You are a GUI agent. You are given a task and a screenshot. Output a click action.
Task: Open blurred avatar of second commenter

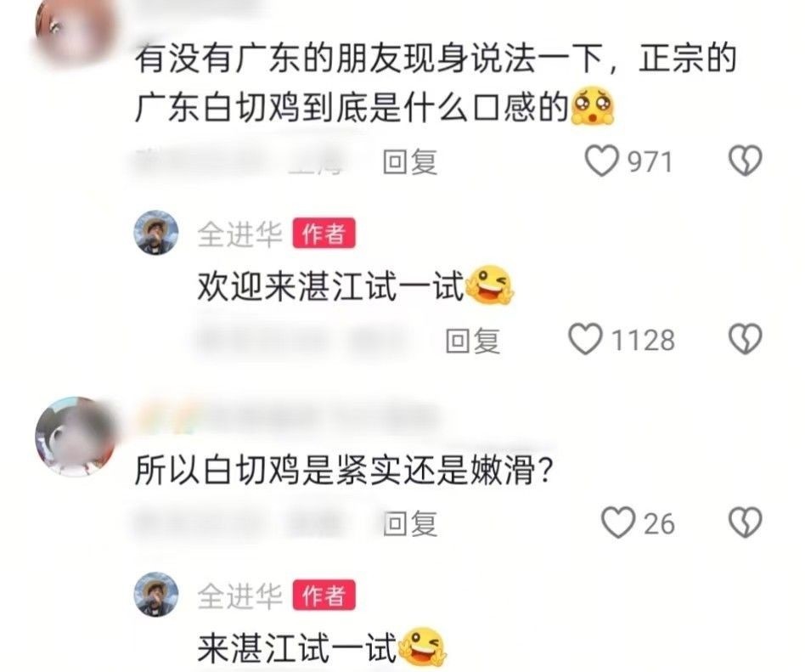pyautogui.click(x=76, y=437)
